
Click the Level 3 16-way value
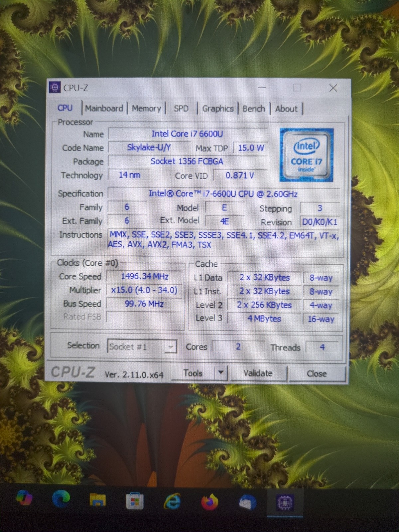[x=321, y=319]
